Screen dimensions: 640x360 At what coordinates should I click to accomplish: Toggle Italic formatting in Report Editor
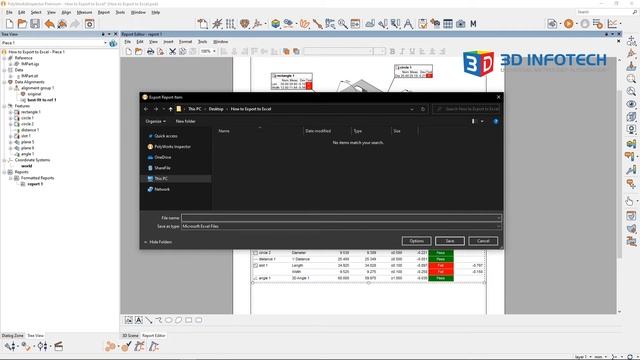[x=402, y=51]
